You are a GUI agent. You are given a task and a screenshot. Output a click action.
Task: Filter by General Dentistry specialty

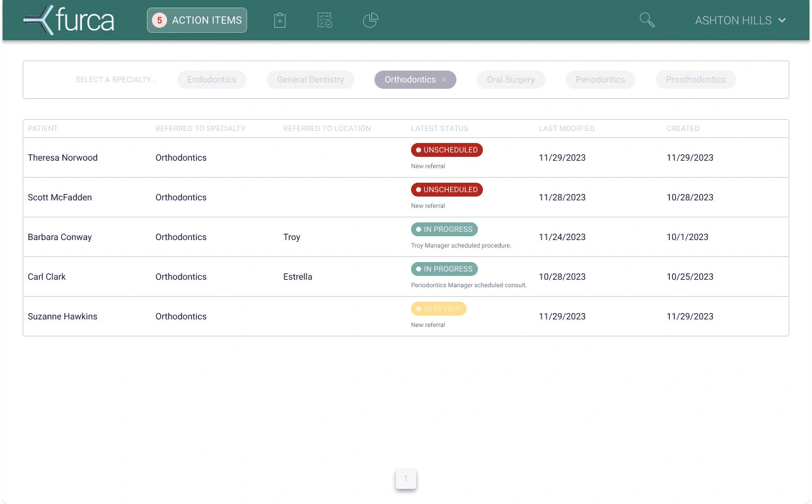tap(311, 79)
